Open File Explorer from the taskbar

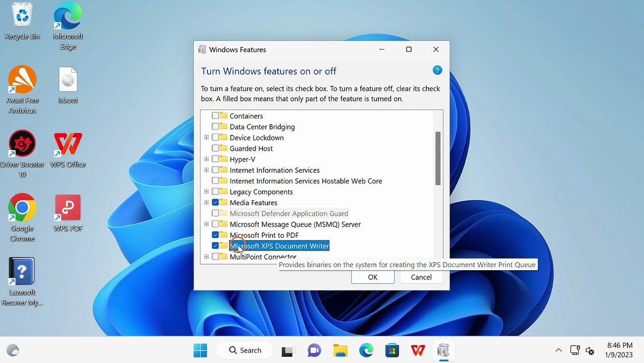[x=340, y=350]
